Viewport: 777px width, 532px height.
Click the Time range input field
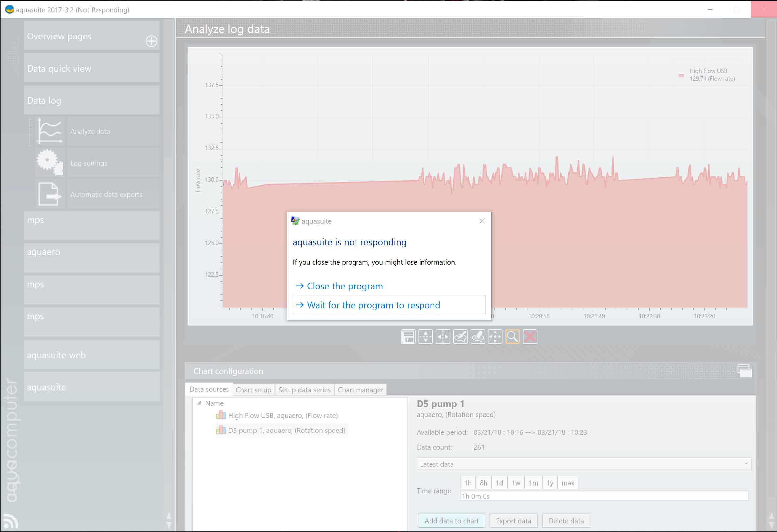tap(604, 496)
